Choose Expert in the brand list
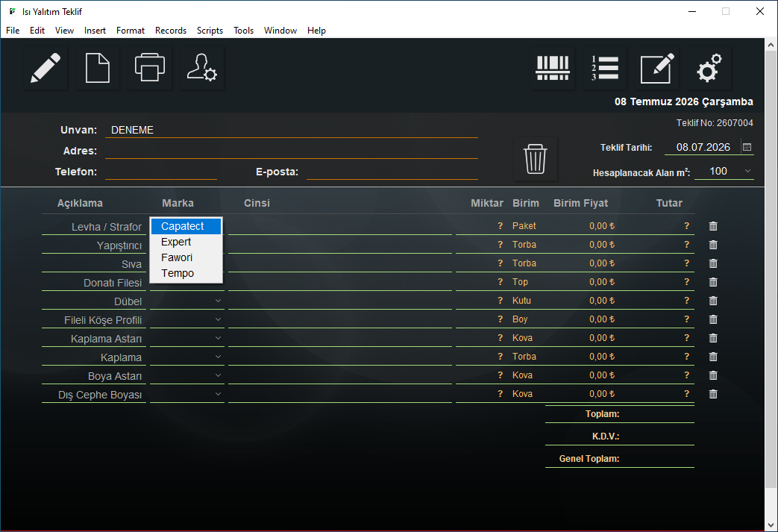The height and width of the screenshot is (532, 778). pyautogui.click(x=186, y=242)
